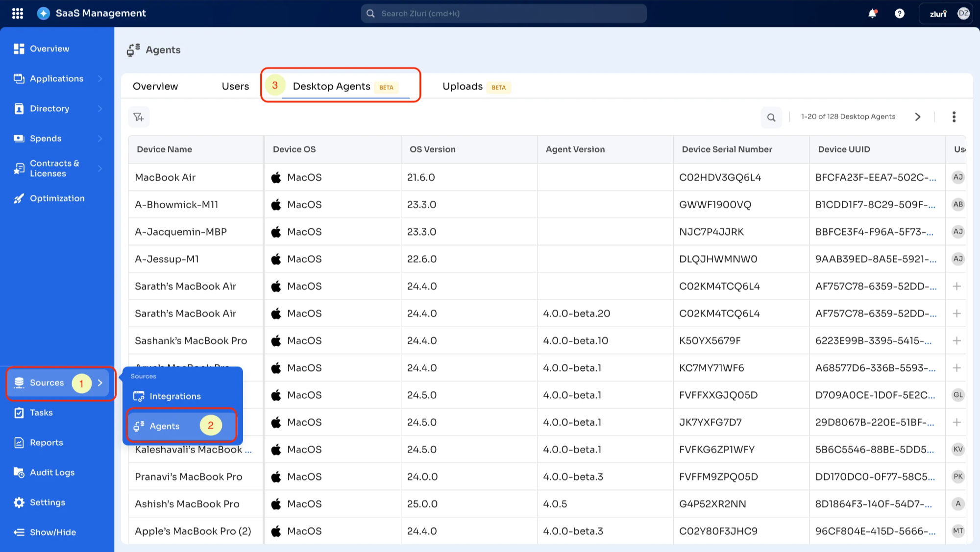Go to next page of Desktop Agents
This screenshot has height=552, width=980.
(918, 117)
